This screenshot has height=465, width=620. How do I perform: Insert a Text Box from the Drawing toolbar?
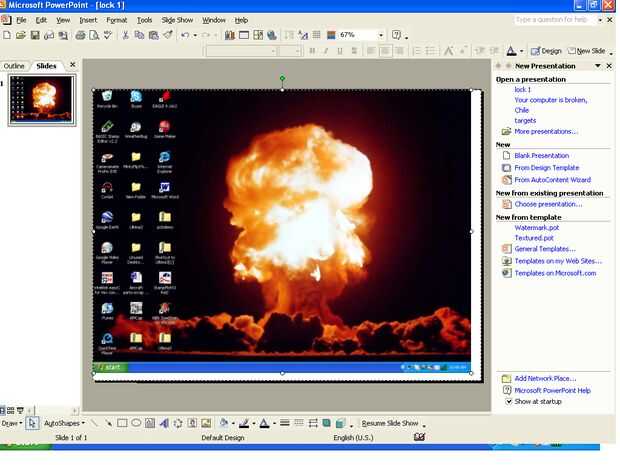point(150,423)
